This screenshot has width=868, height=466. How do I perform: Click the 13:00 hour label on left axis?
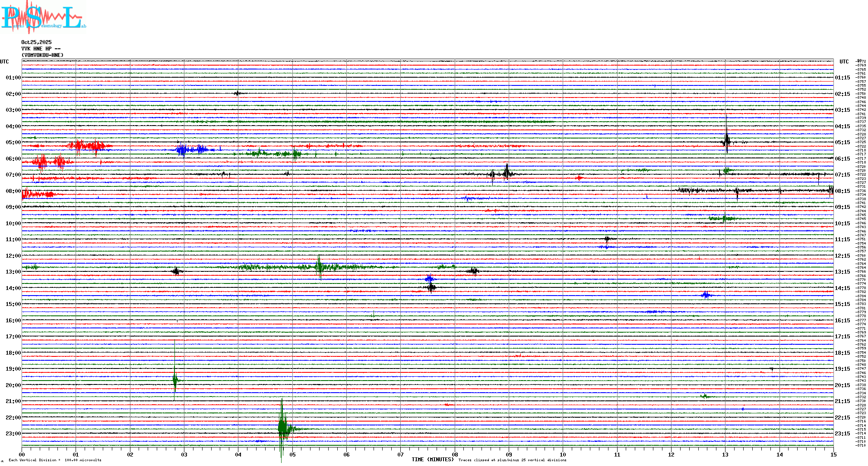tap(13, 272)
